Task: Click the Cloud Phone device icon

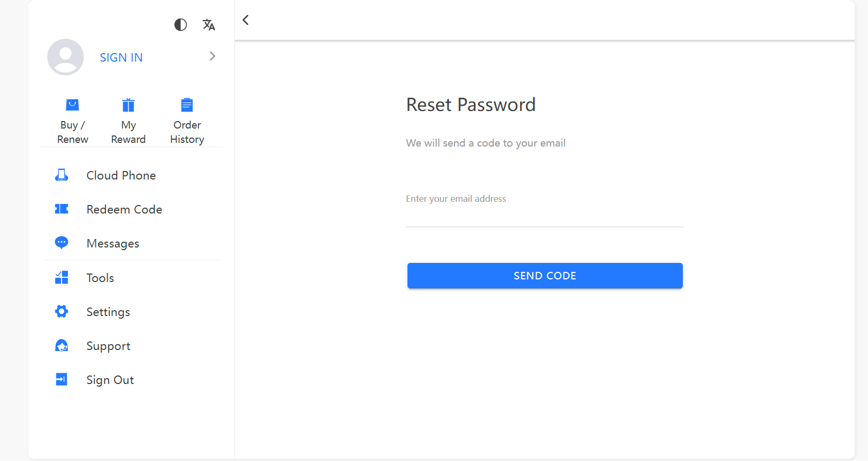Action: tap(62, 175)
